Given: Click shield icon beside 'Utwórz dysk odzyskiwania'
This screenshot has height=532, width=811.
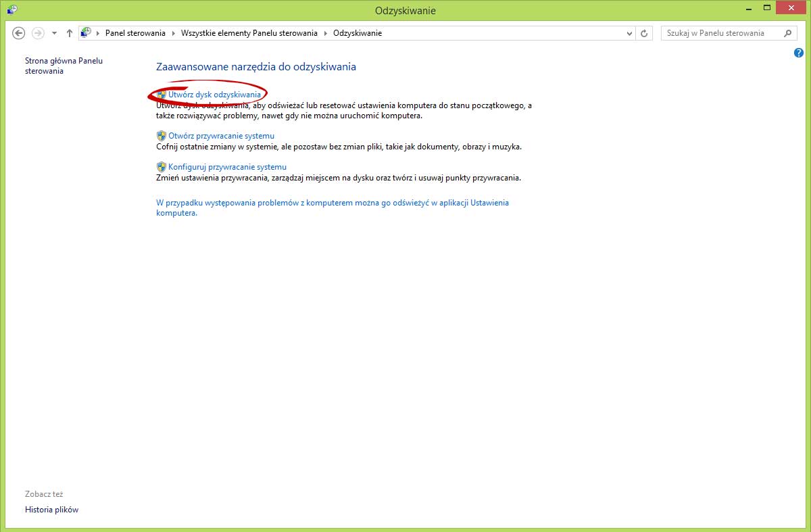Looking at the screenshot, I should [161, 95].
